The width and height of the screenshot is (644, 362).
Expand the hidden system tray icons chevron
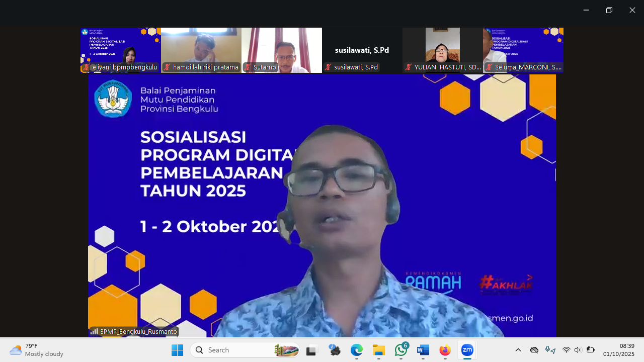518,350
